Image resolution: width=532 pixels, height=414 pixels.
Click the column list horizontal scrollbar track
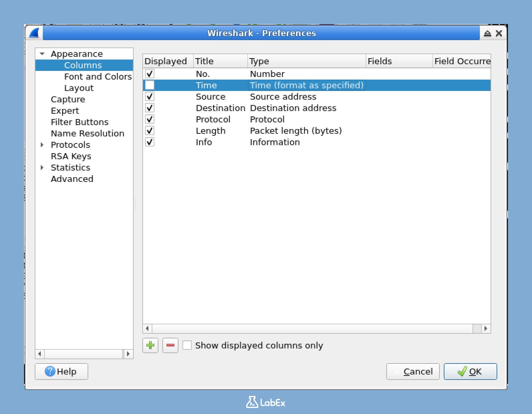312,328
